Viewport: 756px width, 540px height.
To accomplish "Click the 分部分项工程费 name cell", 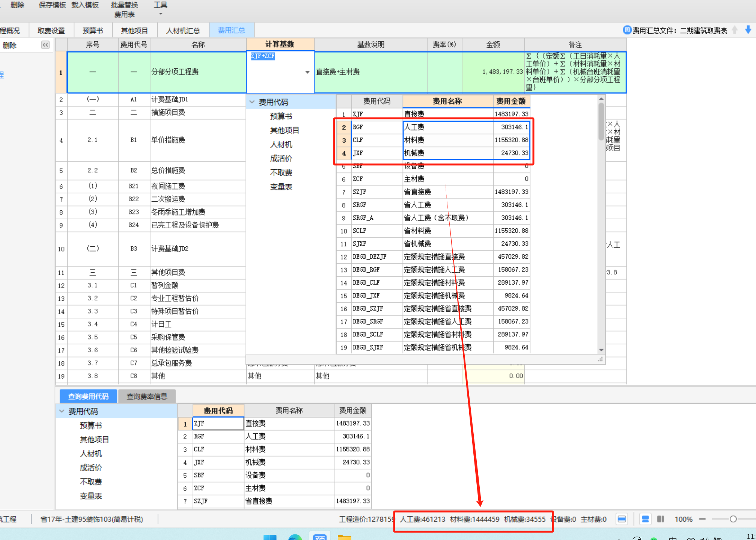I will (198, 72).
